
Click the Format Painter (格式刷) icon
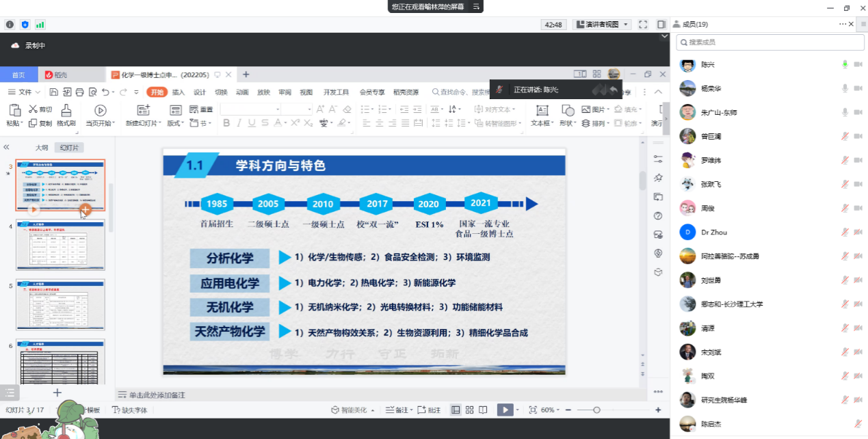[x=66, y=110]
